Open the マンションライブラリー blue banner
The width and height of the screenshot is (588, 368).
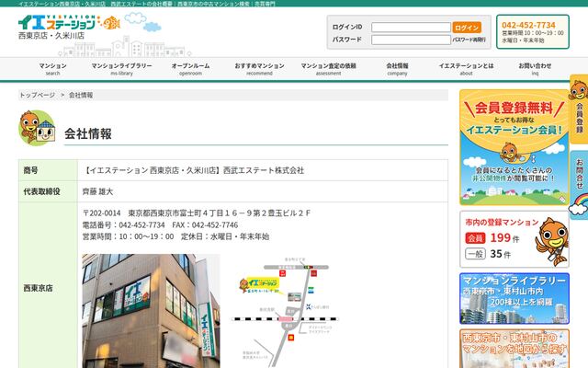(514, 298)
